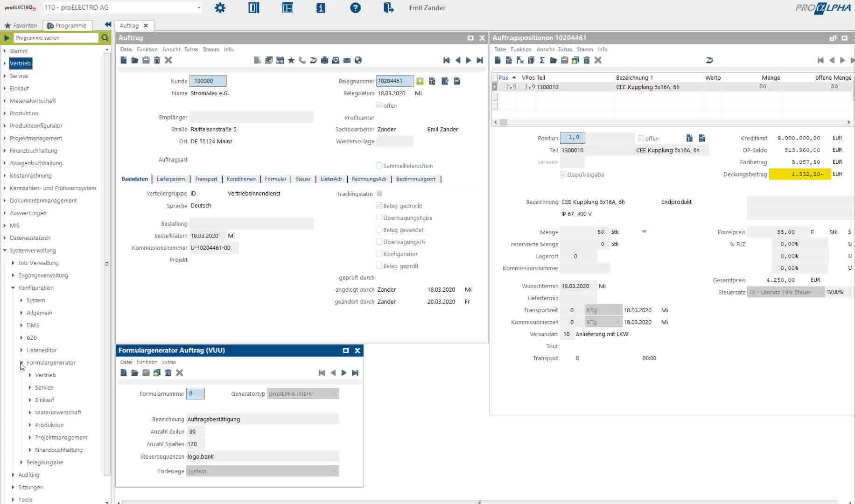Image resolution: width=855 pixels, height=504 pixels.
Task: Open the Menge unit dropdown arrow
Action: pyautogui.click(x=644, y=232)
